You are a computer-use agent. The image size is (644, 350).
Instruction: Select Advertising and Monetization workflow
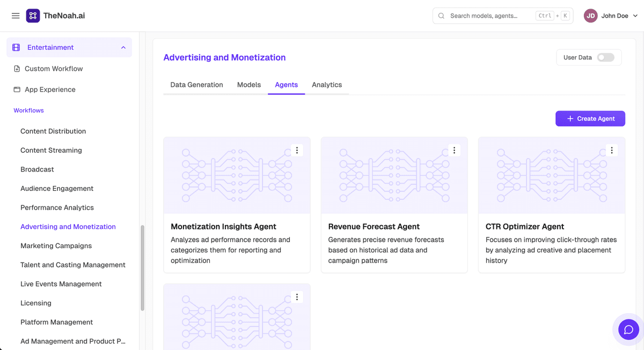tap(68, 227)
